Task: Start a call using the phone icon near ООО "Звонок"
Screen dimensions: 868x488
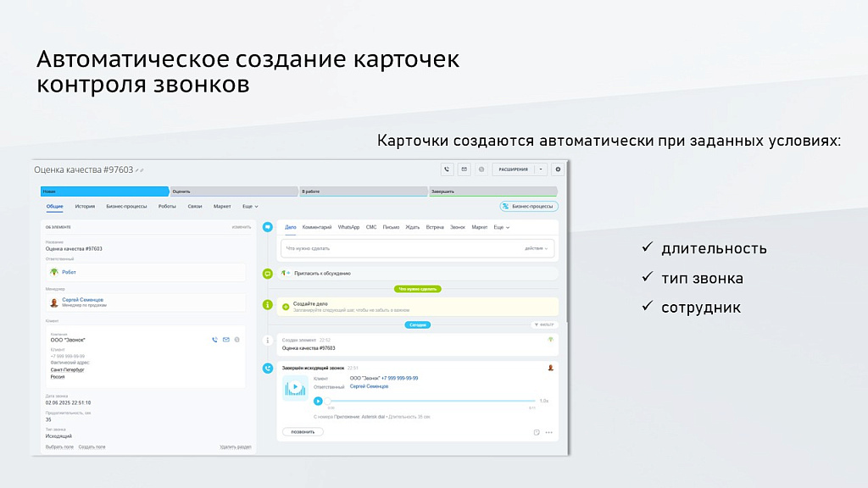Action: 214,340
